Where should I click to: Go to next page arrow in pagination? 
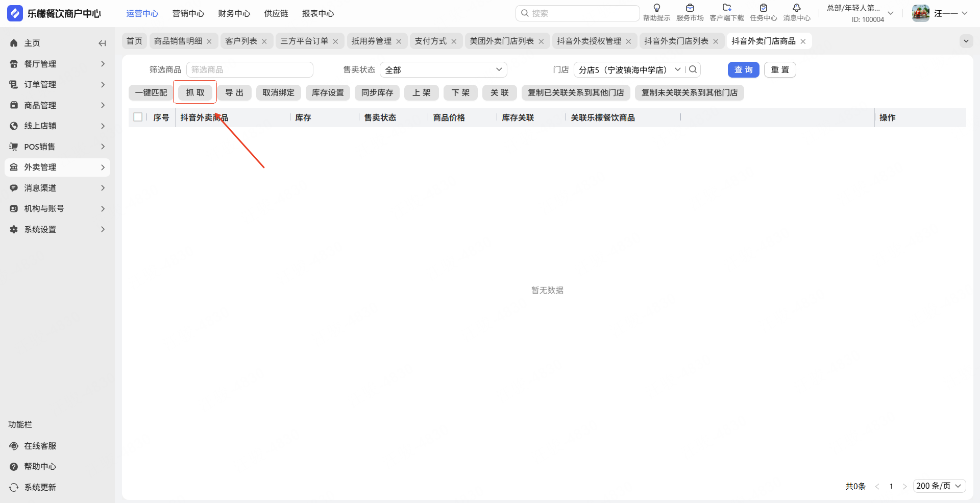coord(904,486)
